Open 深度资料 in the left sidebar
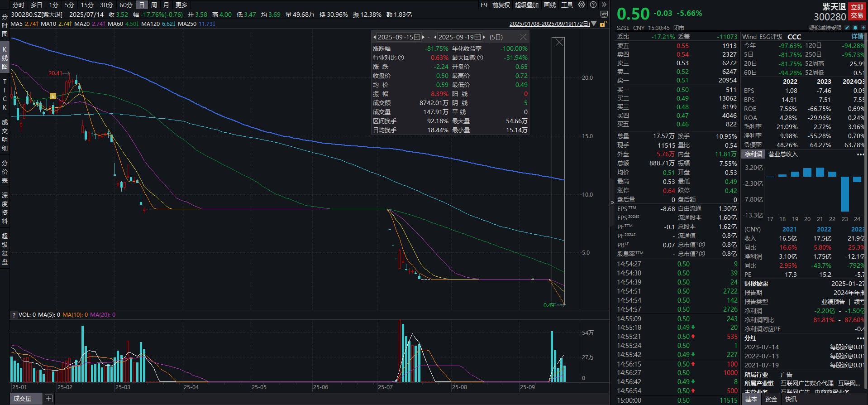 tap(5, 208)
